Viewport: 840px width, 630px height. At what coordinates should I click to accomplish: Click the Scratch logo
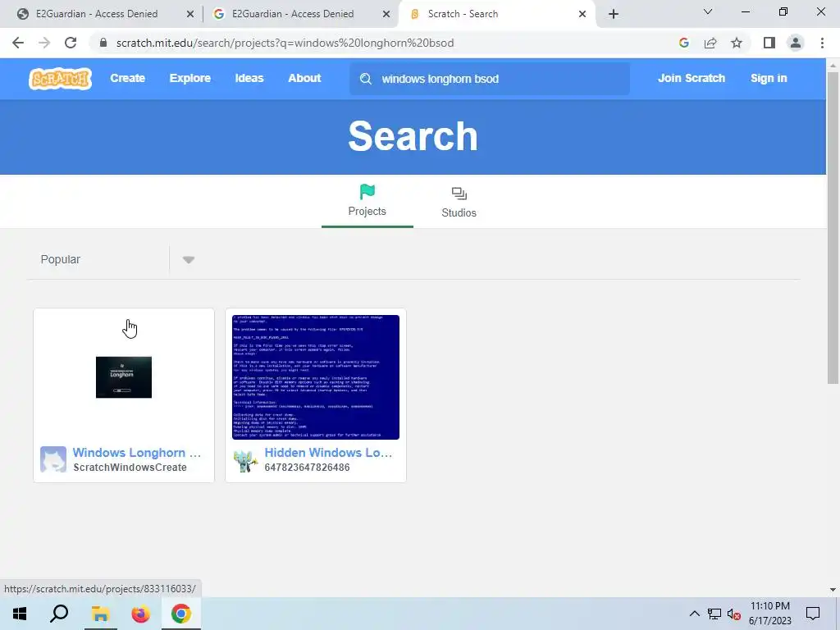[x=60, y=78]
